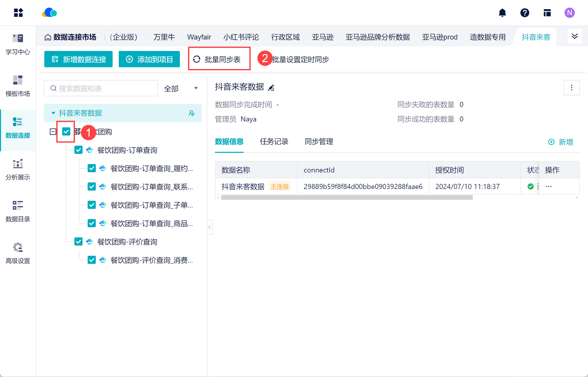This screenshot has height=377, width=588.
Task: Click the user permission icon on 抖音来客数据 row
Action: pyautogui.click(x=192, y=113)
